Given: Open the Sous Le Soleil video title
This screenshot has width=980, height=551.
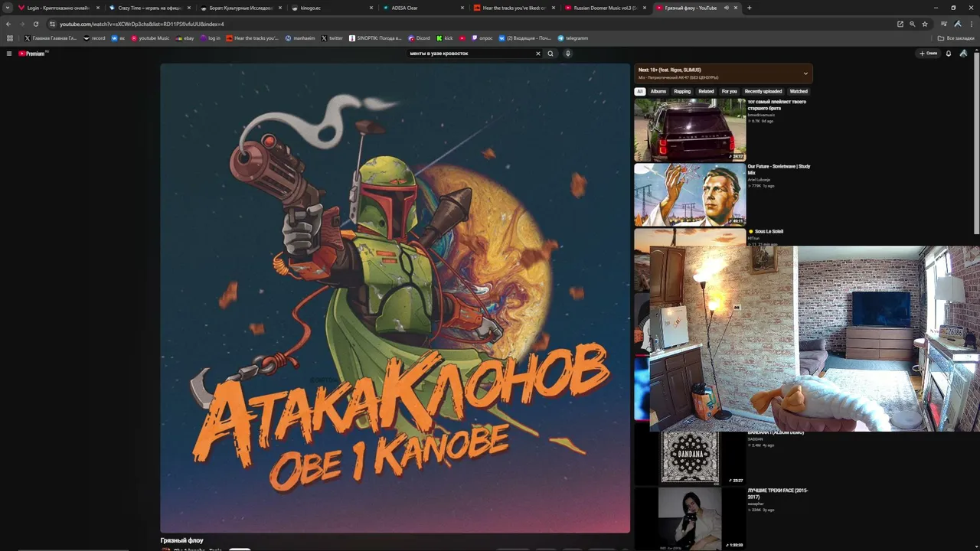Looking at the screenshot, I should pyautogui.click(x=769, y=231).
